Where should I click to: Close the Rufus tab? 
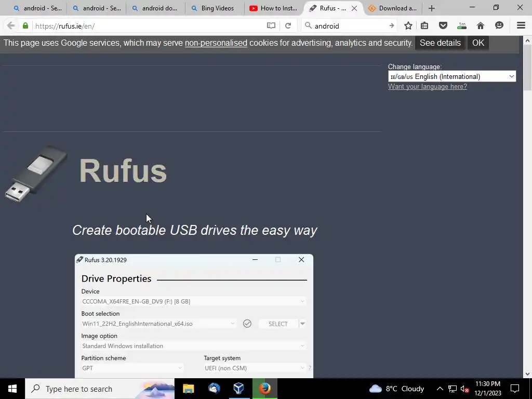[x=354, y=8]
